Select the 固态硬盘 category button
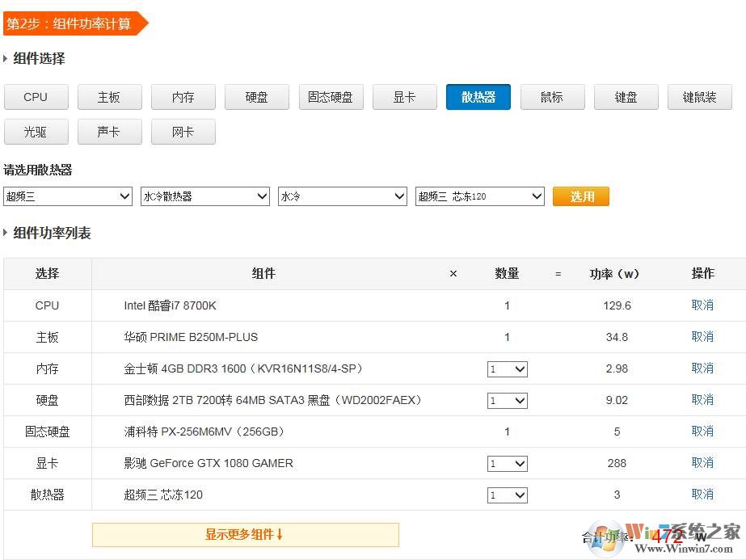Screen dimensions: 746x560 (x=331, y=97)
